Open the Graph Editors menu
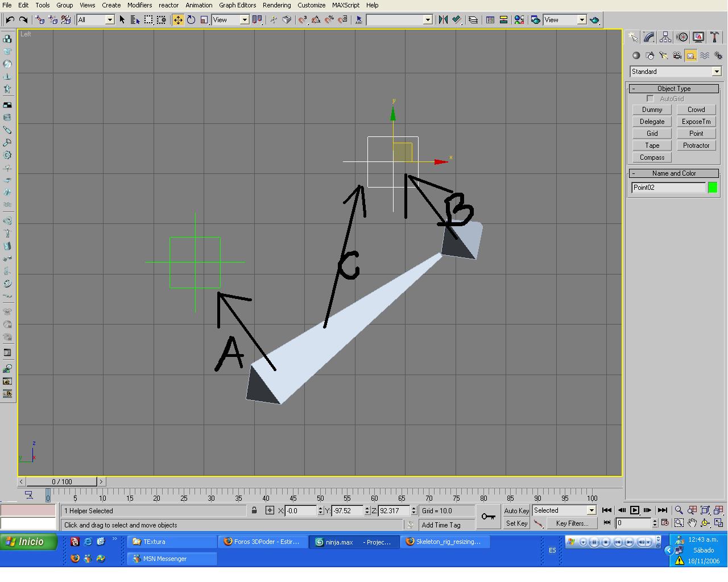The width and height of the screenshot is (728, 582). click(x=237, y=5)
